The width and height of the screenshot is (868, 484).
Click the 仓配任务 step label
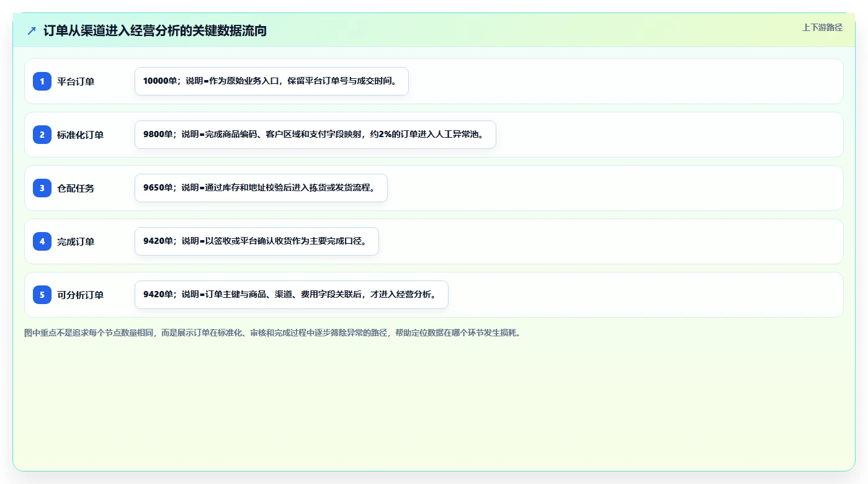click(76, 188)
